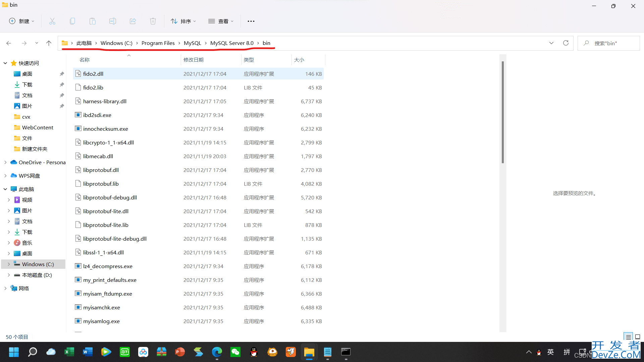Select 桌面 under Quick access

click(27, 74)
